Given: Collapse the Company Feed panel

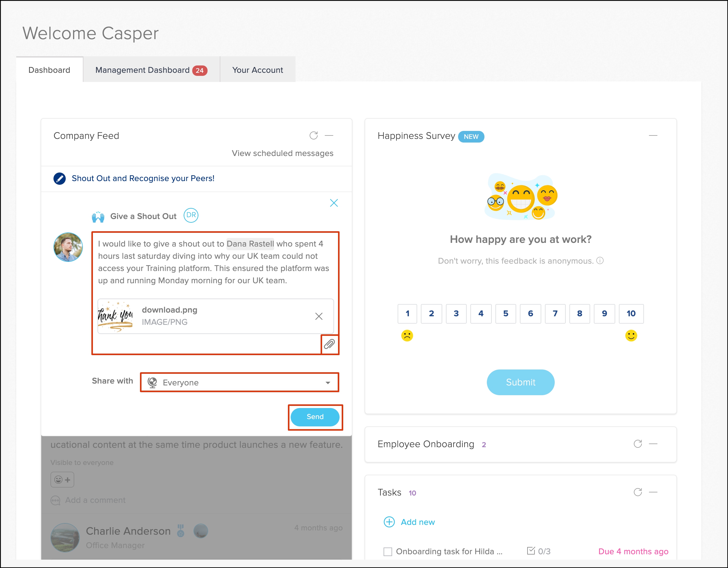Looking at the screenshot, I should [329, 136].
